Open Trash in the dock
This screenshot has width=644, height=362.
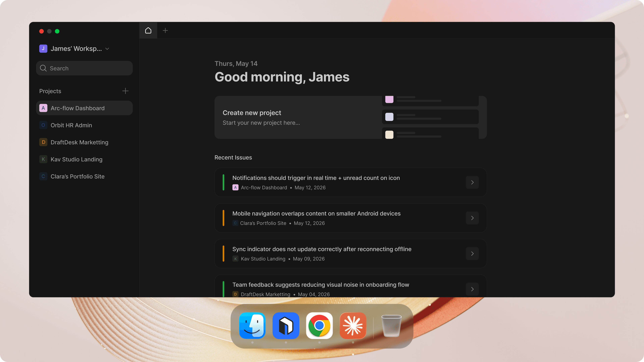click(391, 326)
